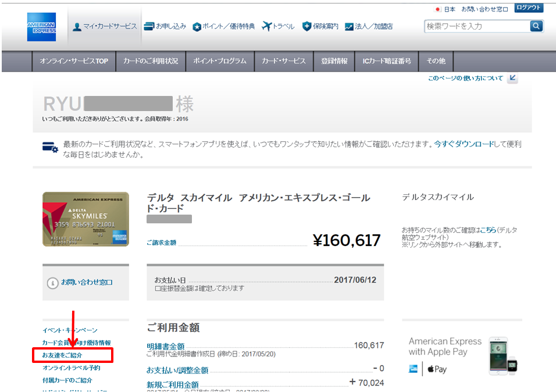The width and height of the screenshot is (556, 392).
Task: Click the ¥160,617 billed amount
Action: tap(347, 241)
